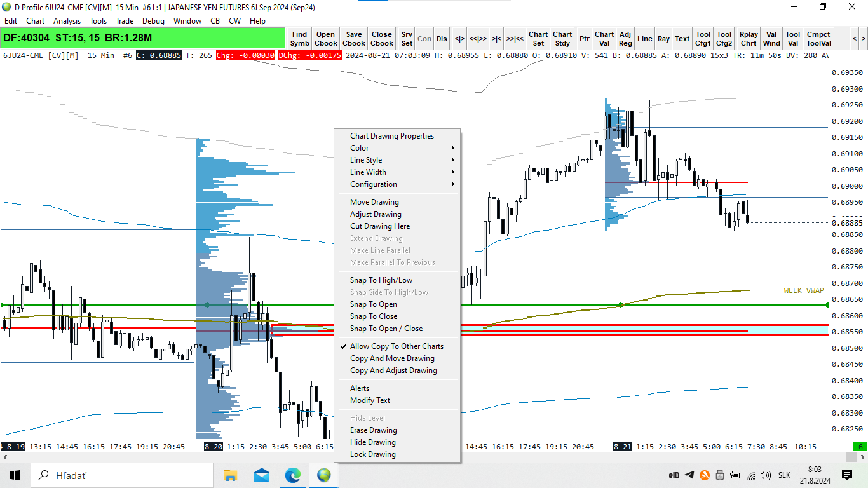Expand the Line Style submenu

pos(397,160)
